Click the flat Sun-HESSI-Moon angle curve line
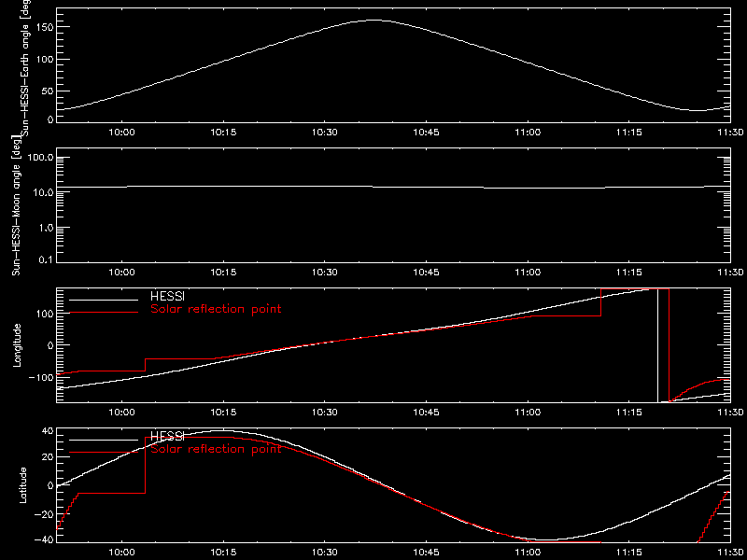The width and height of the screenshot is (747, 560). 393,187
